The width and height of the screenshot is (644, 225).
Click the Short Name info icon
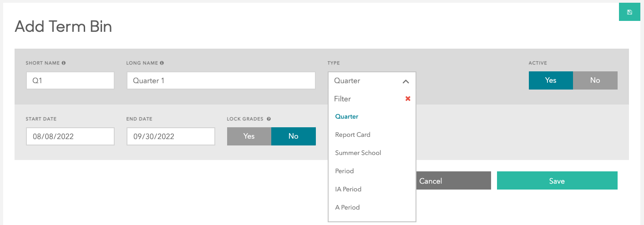(64, 63)
